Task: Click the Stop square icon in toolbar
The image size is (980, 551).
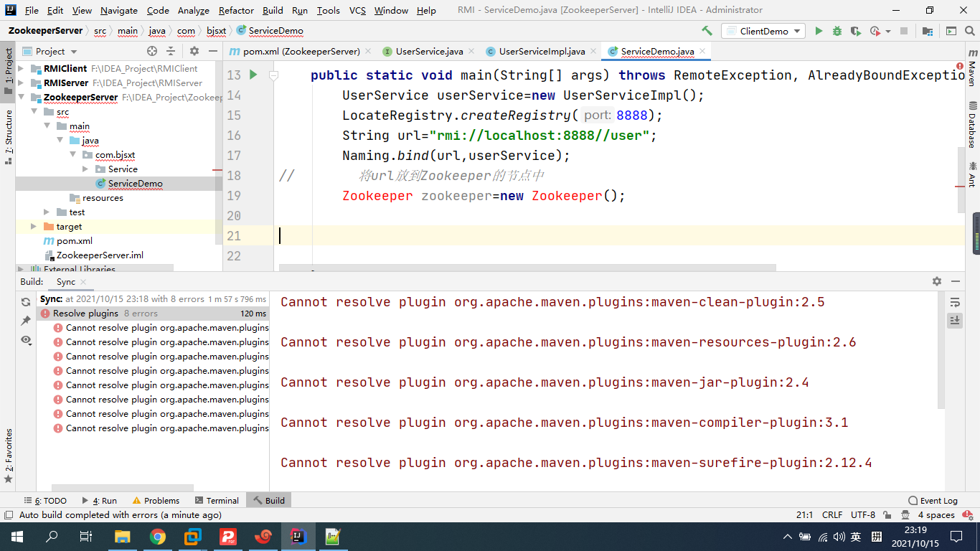Action: (904, 31)
